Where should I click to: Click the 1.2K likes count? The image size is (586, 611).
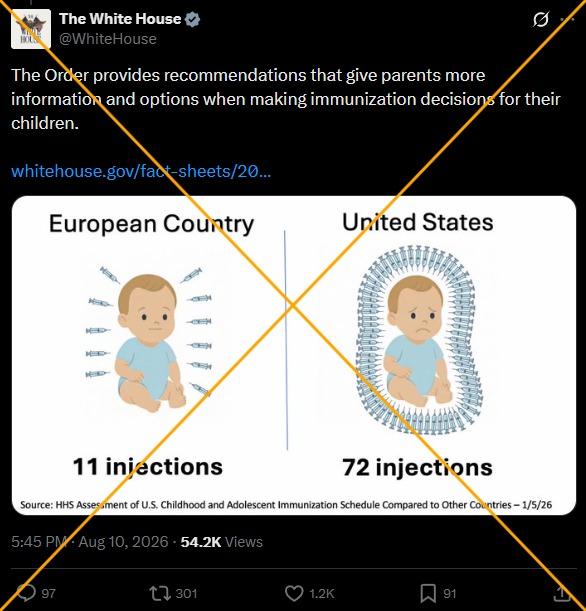(321, 593)
